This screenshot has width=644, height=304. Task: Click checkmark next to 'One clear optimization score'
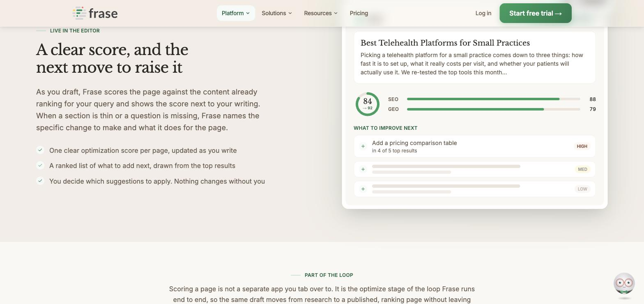point(40,150)
